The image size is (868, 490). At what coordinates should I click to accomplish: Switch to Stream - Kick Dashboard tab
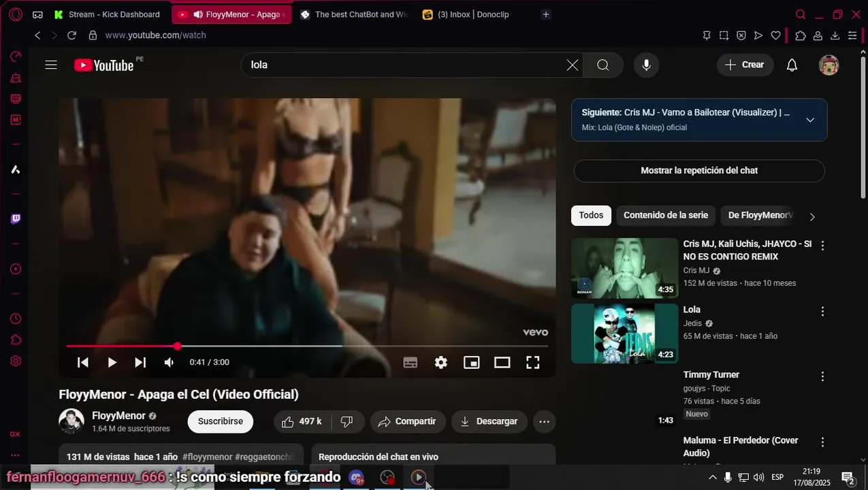[107, 14]
